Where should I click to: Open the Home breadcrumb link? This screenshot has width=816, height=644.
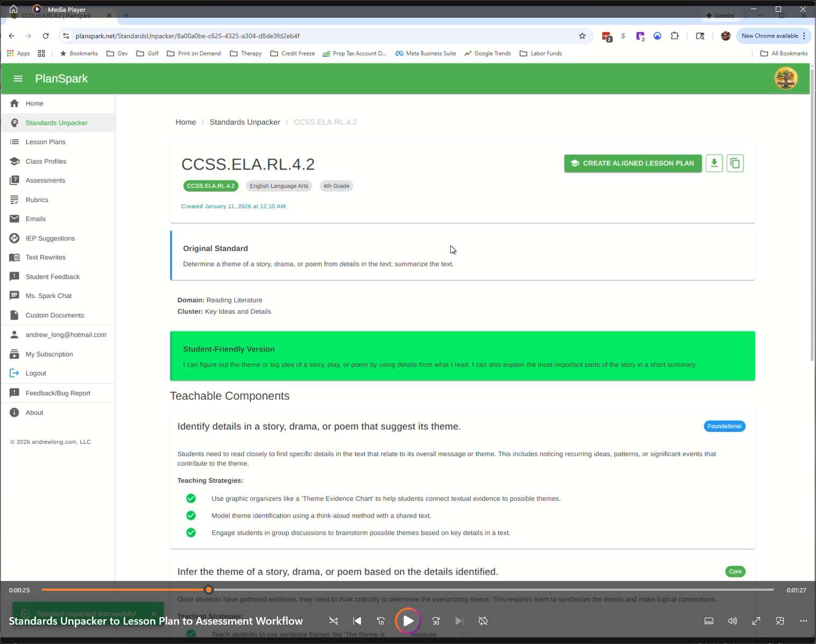[186, 122]
